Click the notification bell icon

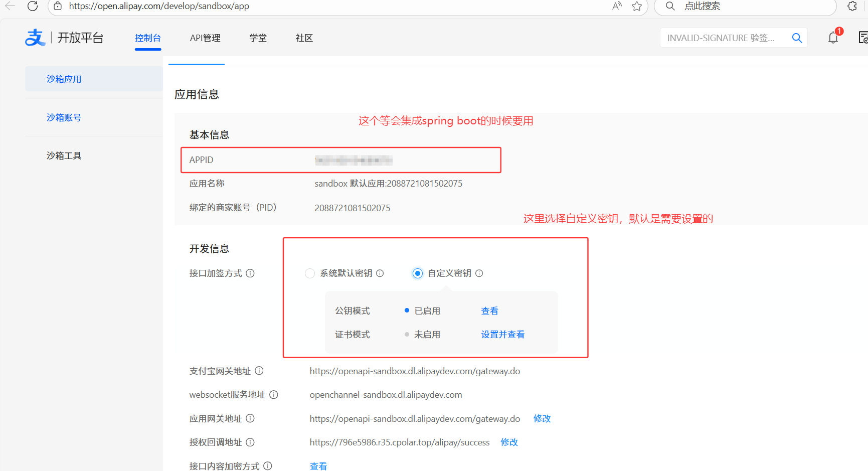click(833, 38)
